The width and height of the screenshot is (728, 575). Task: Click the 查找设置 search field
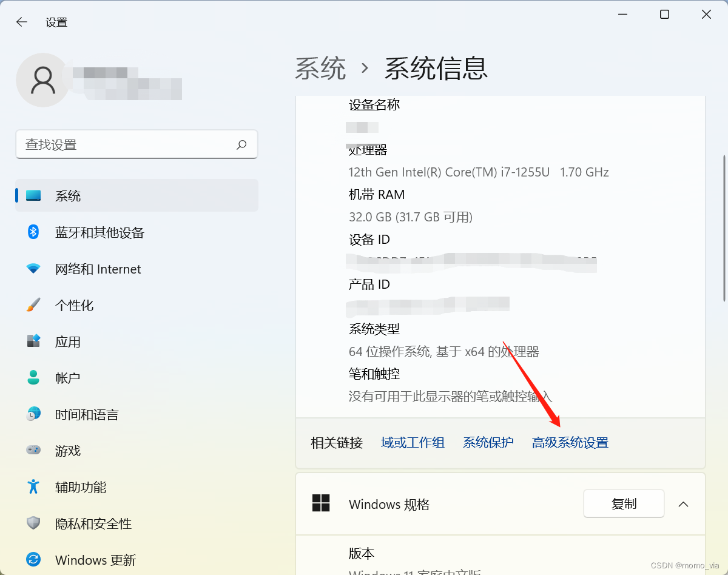click(136, 144)
